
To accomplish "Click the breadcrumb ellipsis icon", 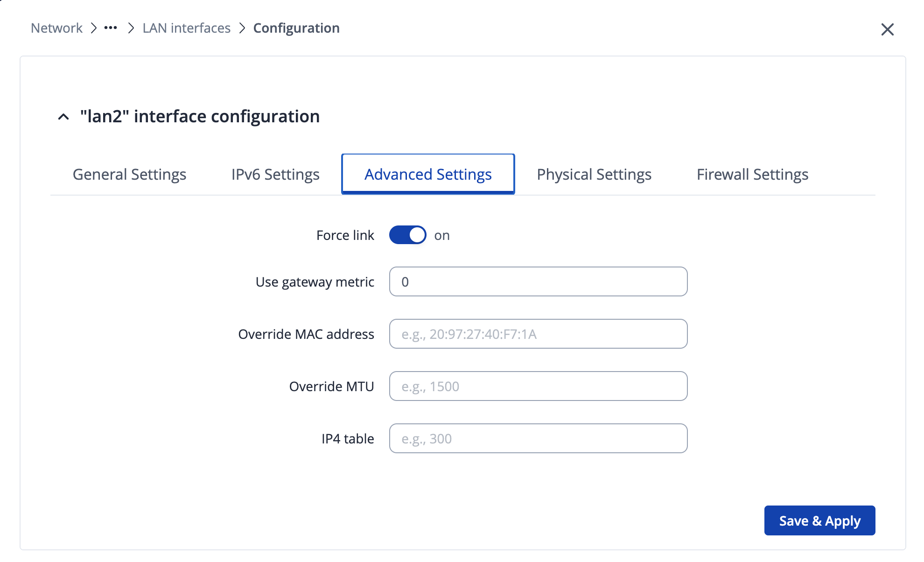I will (x=111, y=28).
